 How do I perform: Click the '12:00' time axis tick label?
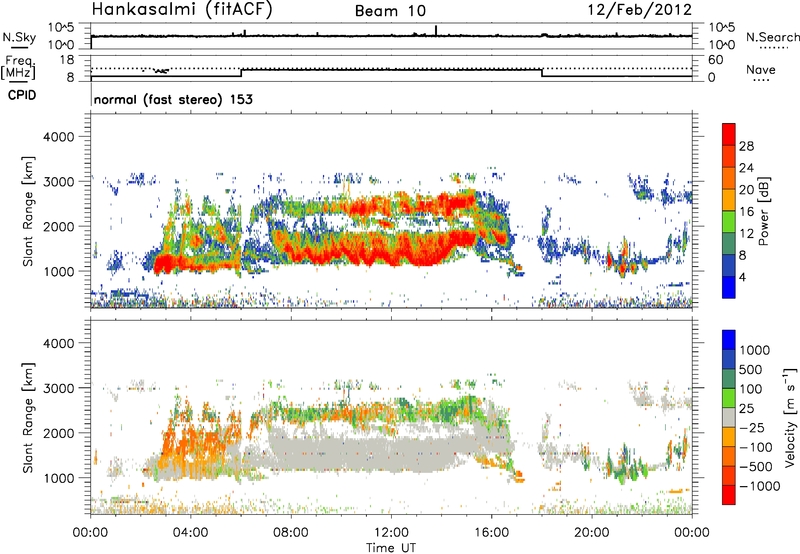coord(391,533)
